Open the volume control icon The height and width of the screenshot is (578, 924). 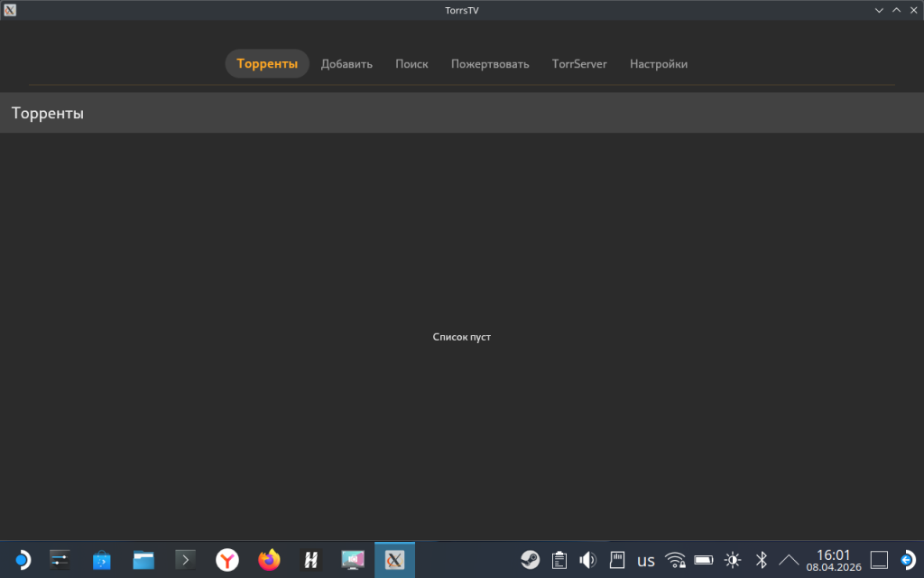(587, 560)
